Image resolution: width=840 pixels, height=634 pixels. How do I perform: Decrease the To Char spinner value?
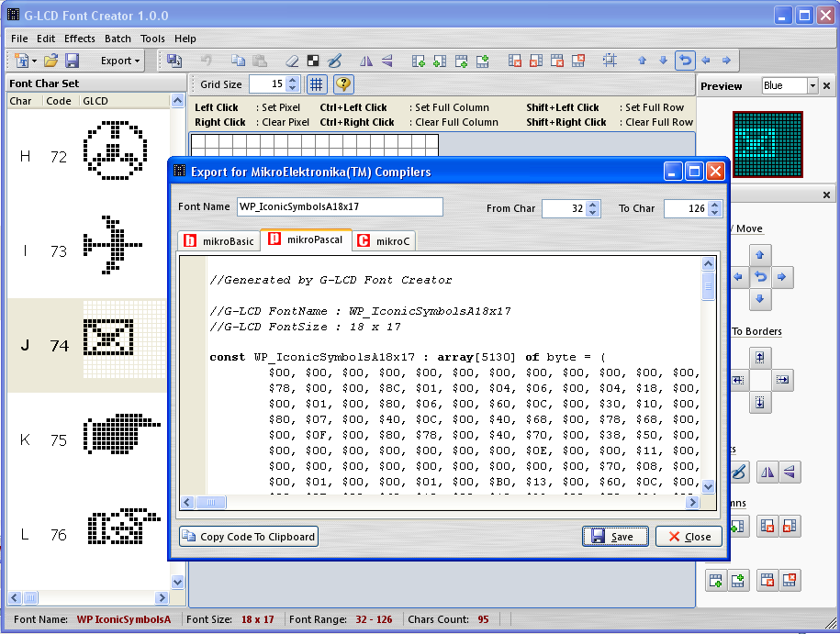[x=714, y=212]
